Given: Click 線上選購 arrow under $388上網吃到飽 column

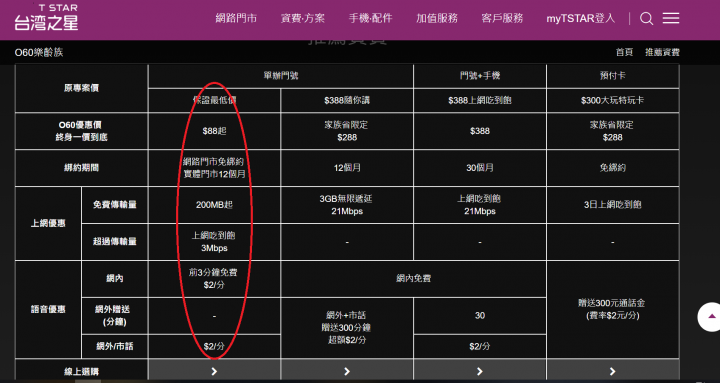Looking at the screenshot, I should 480,371.
